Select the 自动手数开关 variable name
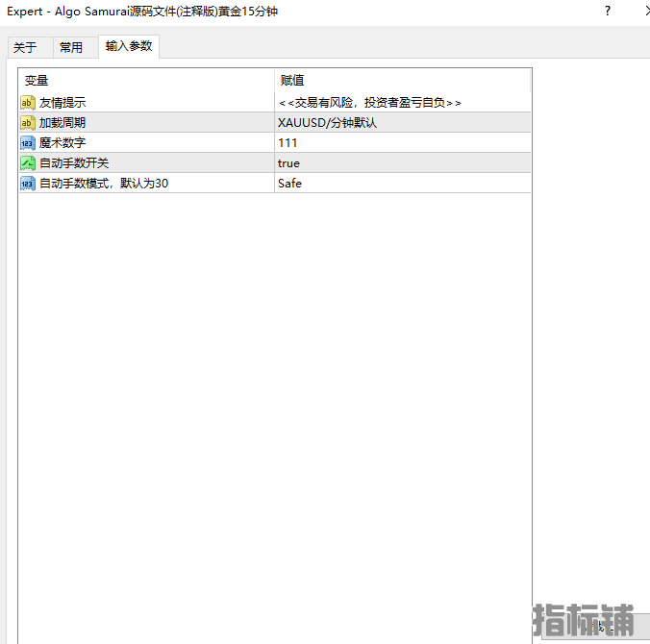The image size is (650, 644). pos(74,163)
